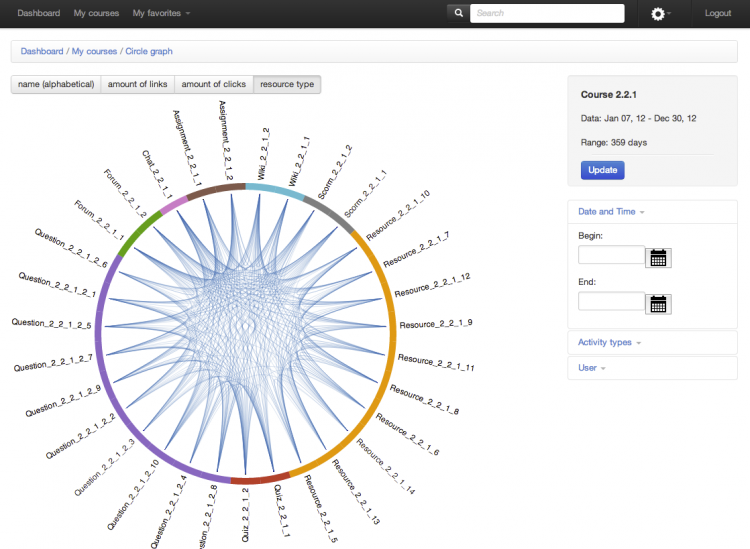This screenshot has width=750, height=549.
Task: Expand the Activity types section
Action: (608, 342)
